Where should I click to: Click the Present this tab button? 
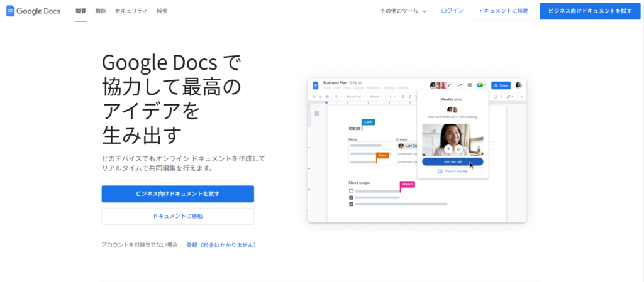point(453,171)
